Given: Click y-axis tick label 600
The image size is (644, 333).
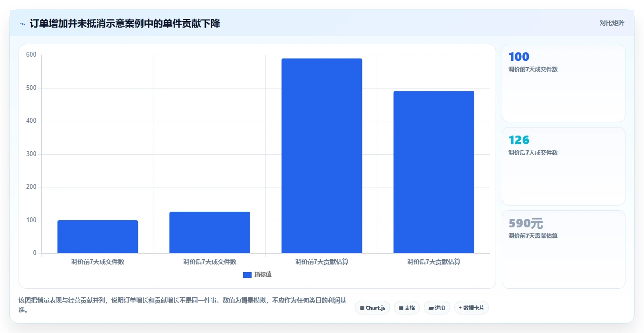Looking at the screenshot, I should 31,55.
